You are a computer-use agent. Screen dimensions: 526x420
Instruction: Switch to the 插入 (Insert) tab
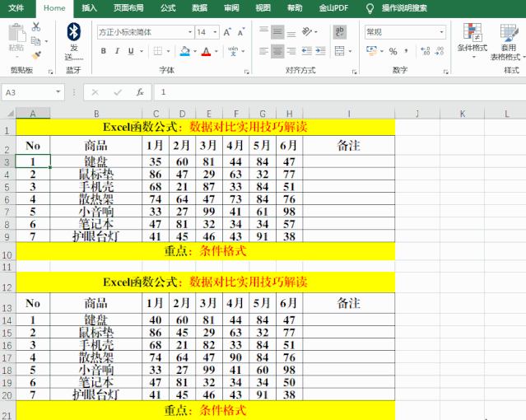pyautogui.click(x=89, y=8)
